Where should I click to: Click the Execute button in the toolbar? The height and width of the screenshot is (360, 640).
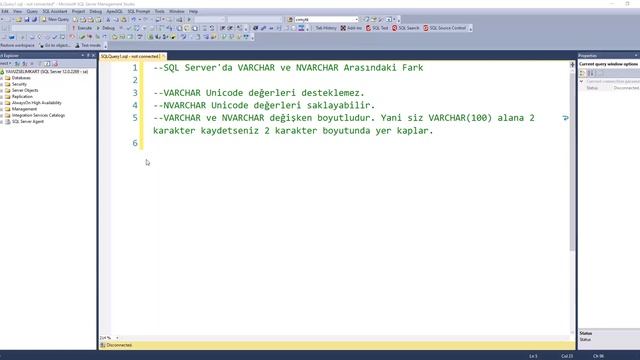(82, 28)
